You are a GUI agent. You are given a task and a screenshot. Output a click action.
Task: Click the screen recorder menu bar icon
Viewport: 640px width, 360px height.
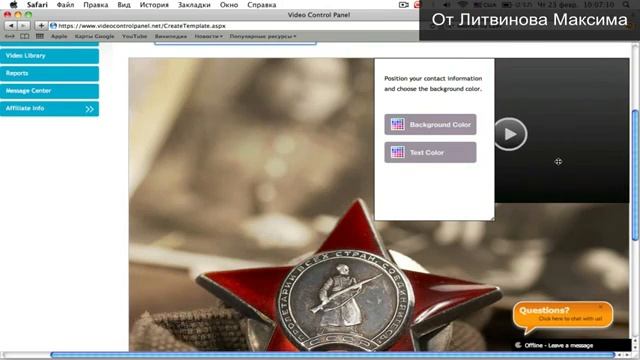(404, 5)
